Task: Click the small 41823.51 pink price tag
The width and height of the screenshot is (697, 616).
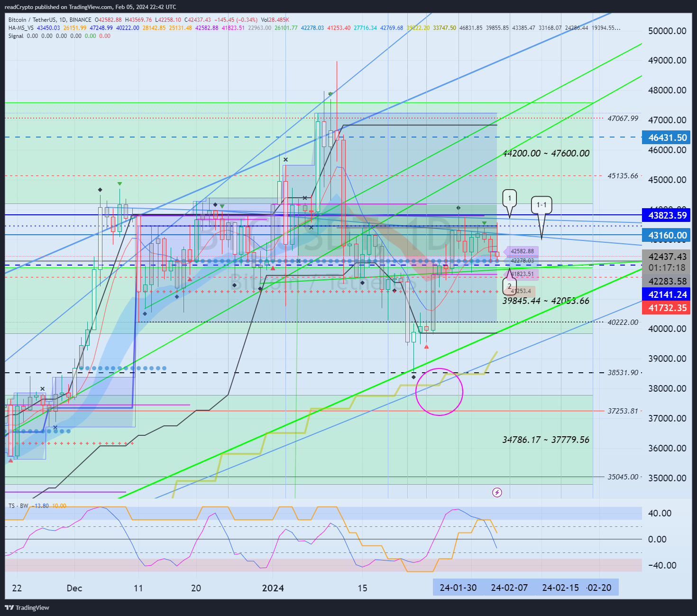Action: [522, 274]
